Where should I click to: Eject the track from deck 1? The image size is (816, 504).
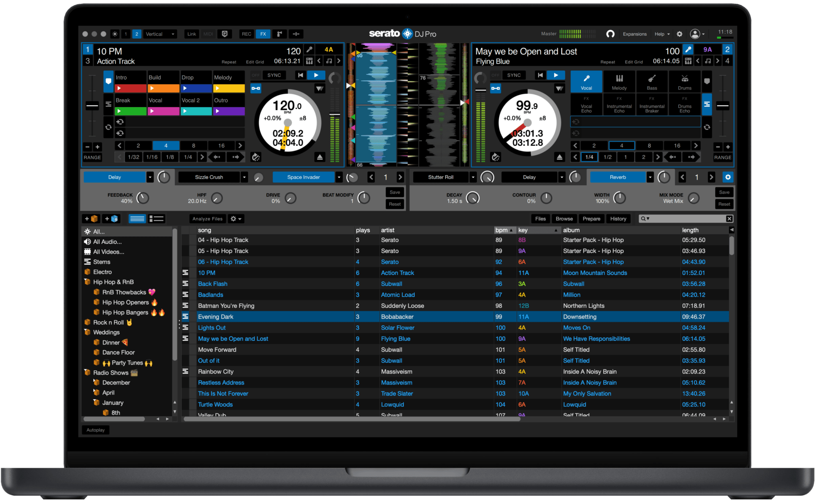(x=320, y=157)
